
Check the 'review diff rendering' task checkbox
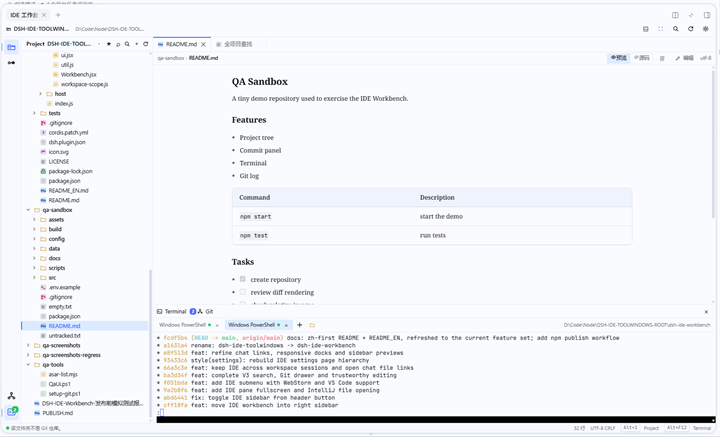[242, 292]
